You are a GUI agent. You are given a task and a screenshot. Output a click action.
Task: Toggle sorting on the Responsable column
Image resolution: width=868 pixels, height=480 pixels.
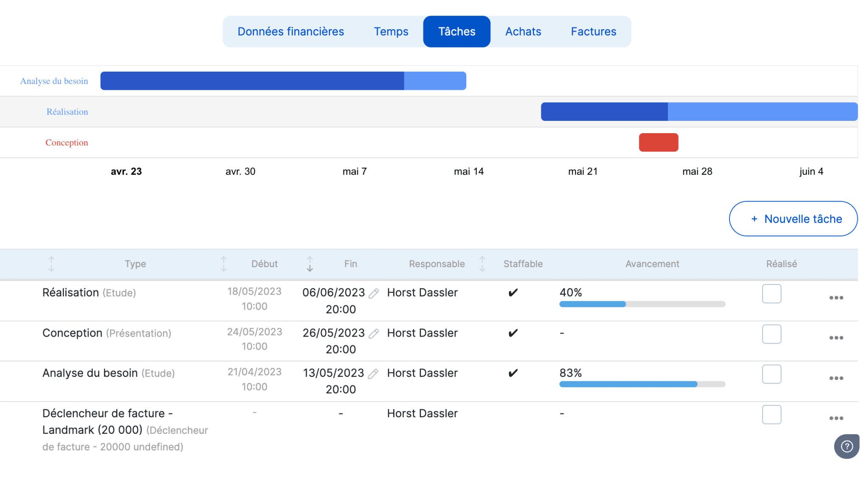point(482,264)
